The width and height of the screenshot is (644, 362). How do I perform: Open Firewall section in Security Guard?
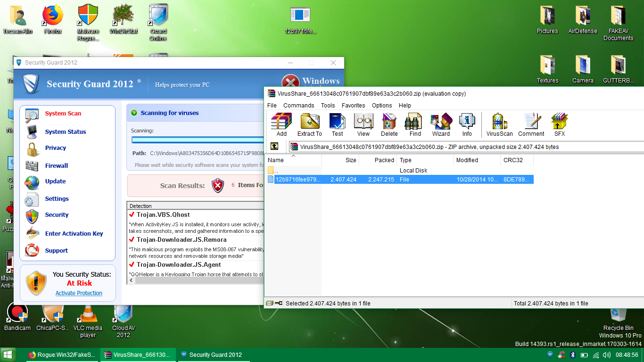click(57, 166)
